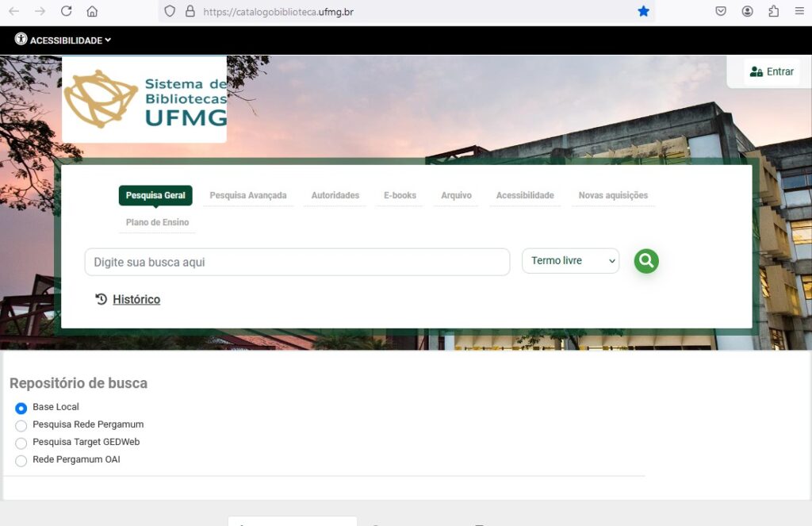Open the browser hamburger menu
Image resolution: width=812 pixels, height=526 pixels.
(x=799, y=11)
